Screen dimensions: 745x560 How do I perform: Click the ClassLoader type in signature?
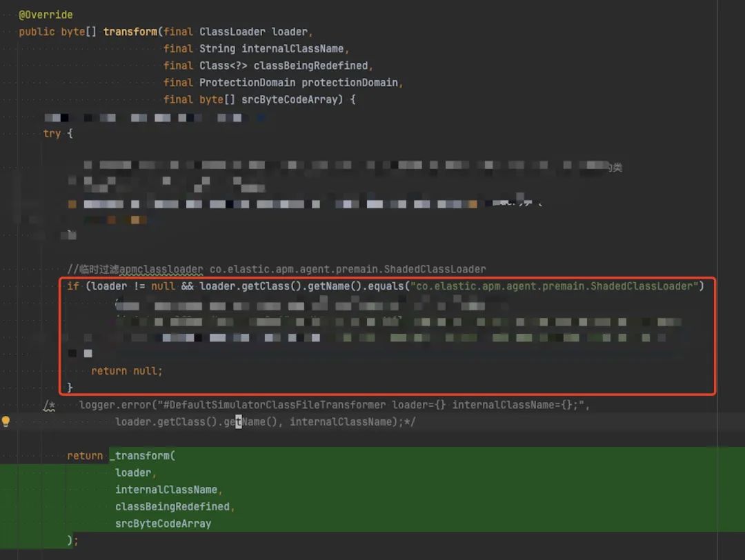[x=232, y=32]
